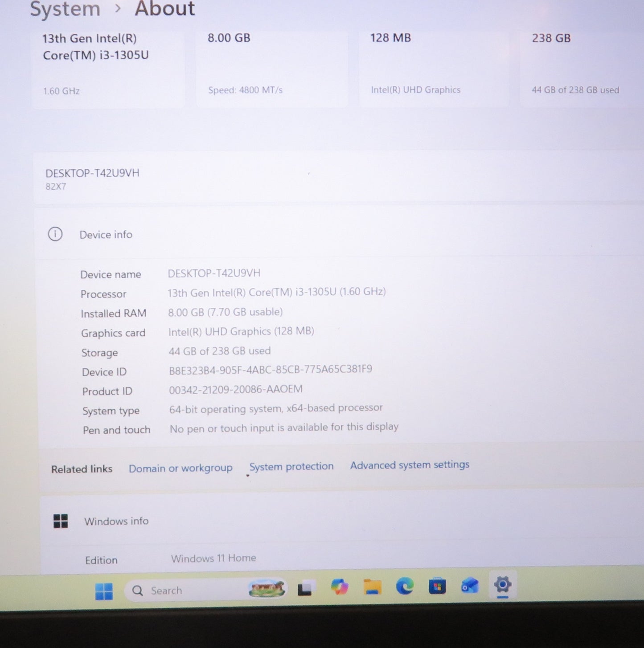Image resolution: width=644 pixels, height=648 pixels.
Task: Open File Explorer from the taskbar
Action: 372,587
